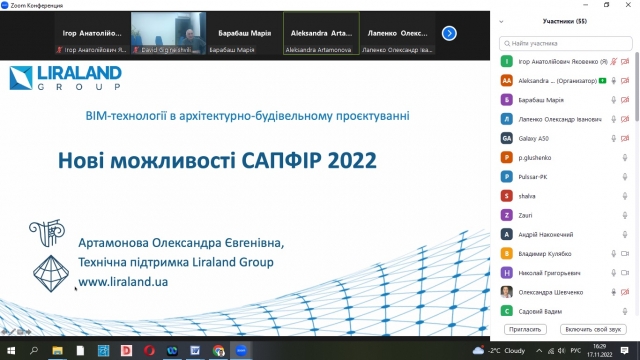Viewport: 640px width, 360px height.
Task: Open the Zoom app in the taskbar
Action: click(241, 351)
